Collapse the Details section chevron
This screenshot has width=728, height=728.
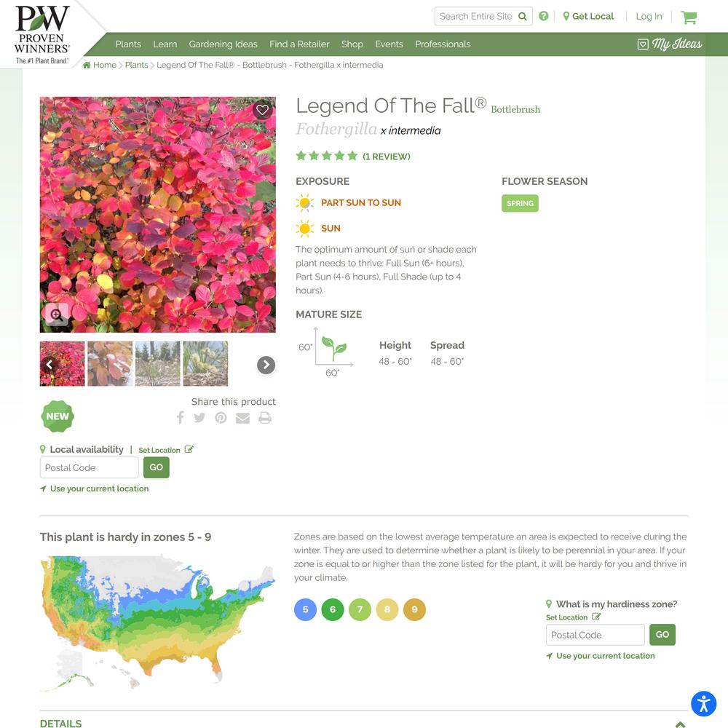(x=680, y=724)
